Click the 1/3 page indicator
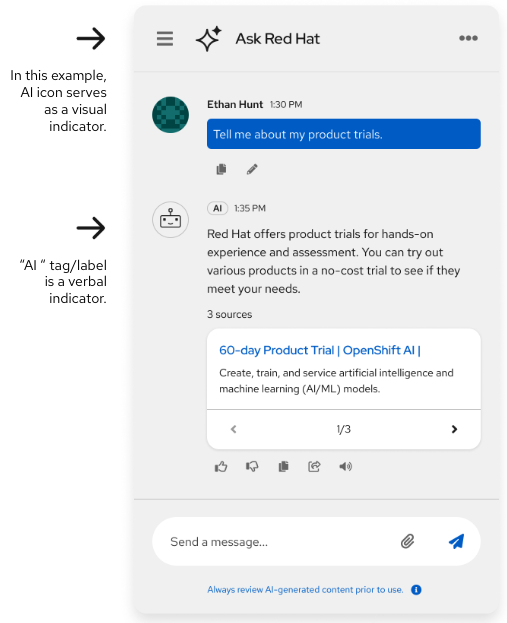507x623 pixels. point(344,429)
